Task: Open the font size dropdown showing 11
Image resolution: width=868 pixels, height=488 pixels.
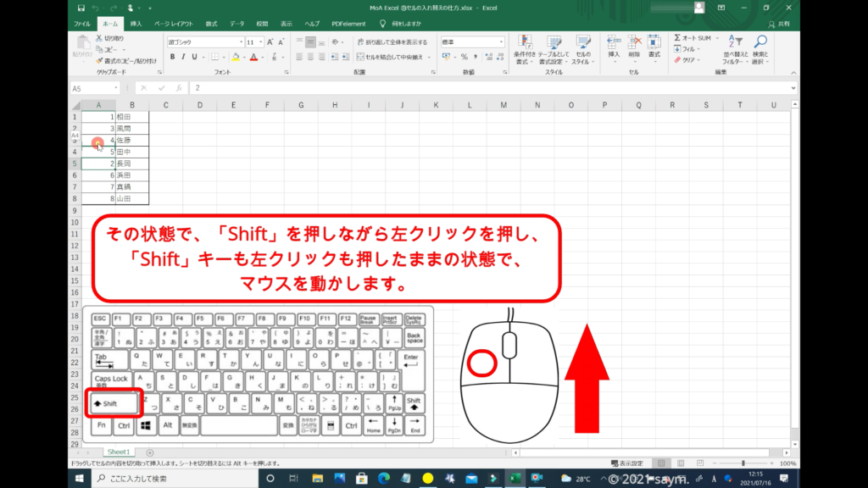Action: point(259,42)
